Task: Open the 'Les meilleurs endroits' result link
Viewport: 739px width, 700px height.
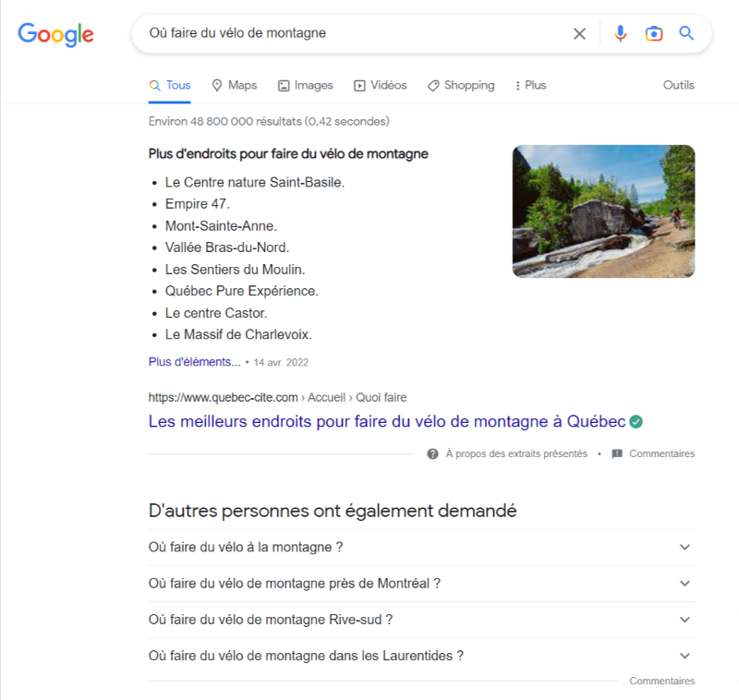Action: 386,422
